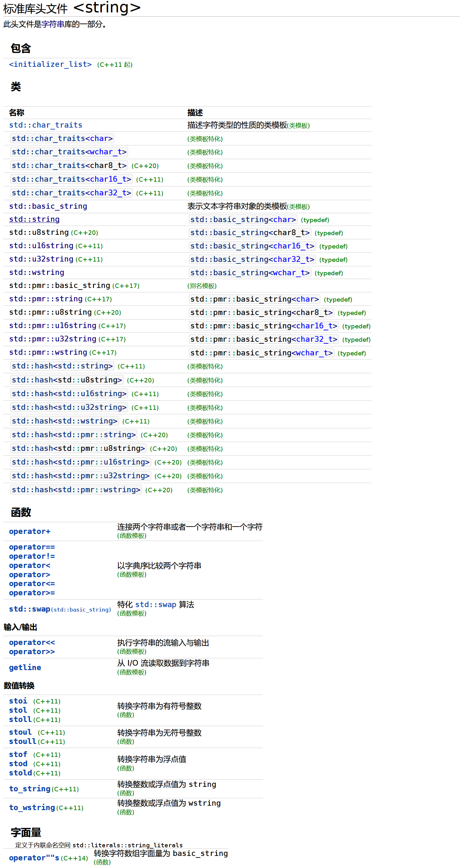
Task: Open std::hash<std::pmr::wstring> specialization link
Action: click(76, 490)
